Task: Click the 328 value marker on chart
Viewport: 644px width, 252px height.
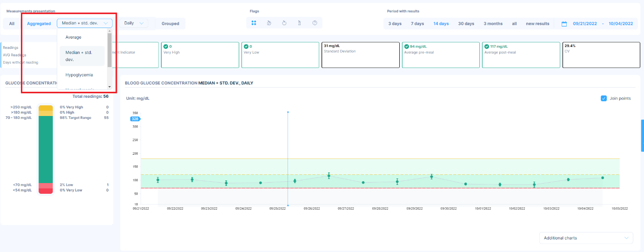Action: [x=135, y=119]
